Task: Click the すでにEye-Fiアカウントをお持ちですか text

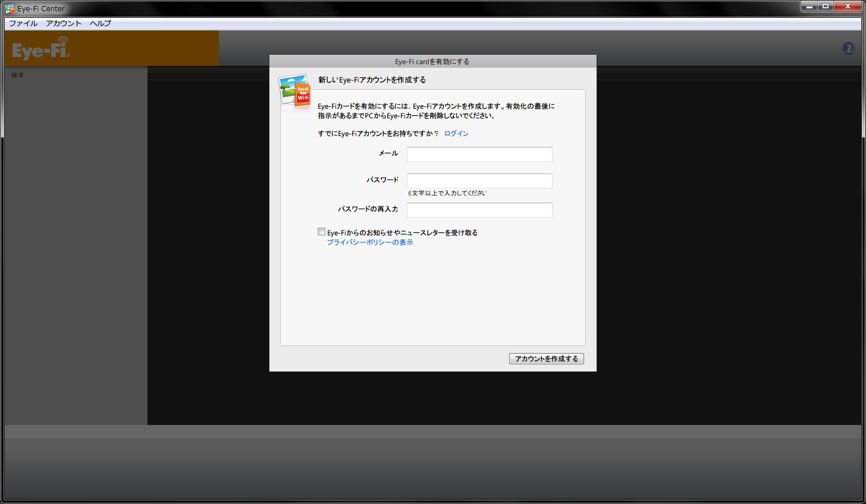Action: coord(378,134)
